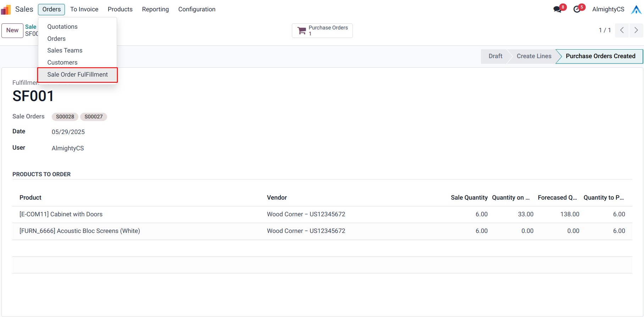Open the chat messages icon
The image size is (644, 317).
tap(557, 9)
